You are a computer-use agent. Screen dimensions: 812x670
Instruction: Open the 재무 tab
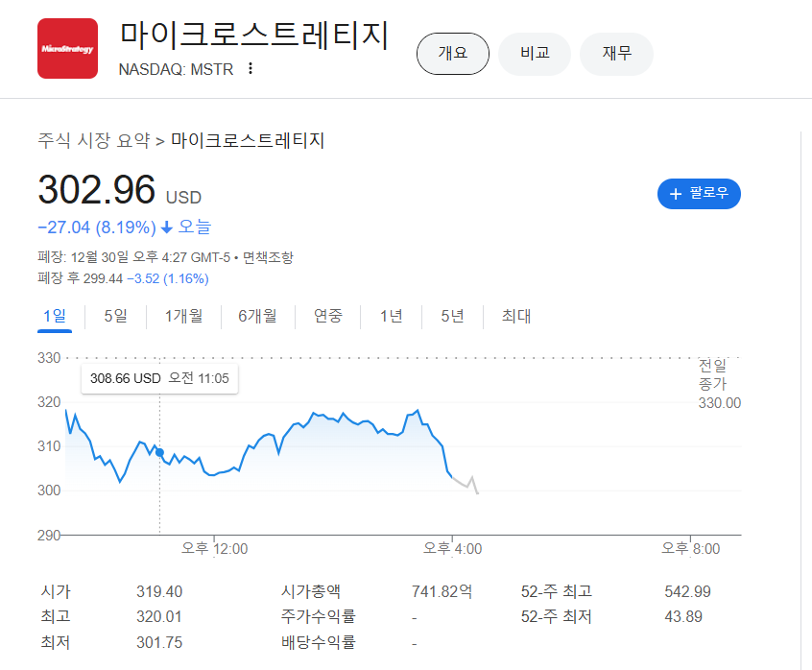pyautogui.click(x=616, y=54)
